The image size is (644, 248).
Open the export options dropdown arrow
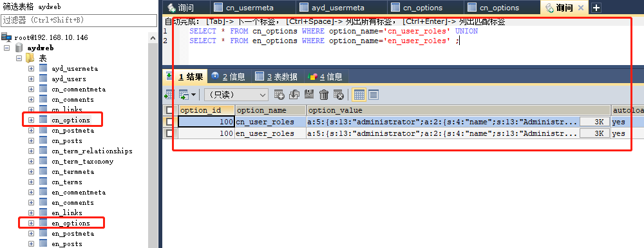click(193, 95)
